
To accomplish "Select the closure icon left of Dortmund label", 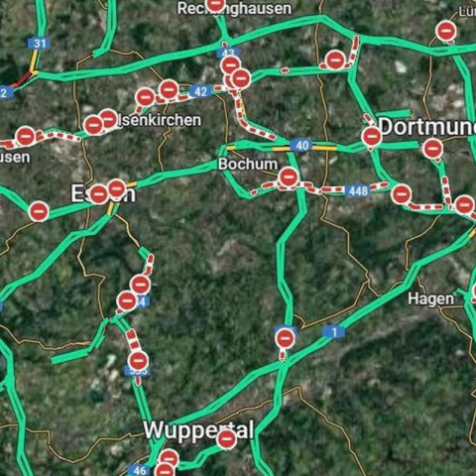I will tap(372, 136).
